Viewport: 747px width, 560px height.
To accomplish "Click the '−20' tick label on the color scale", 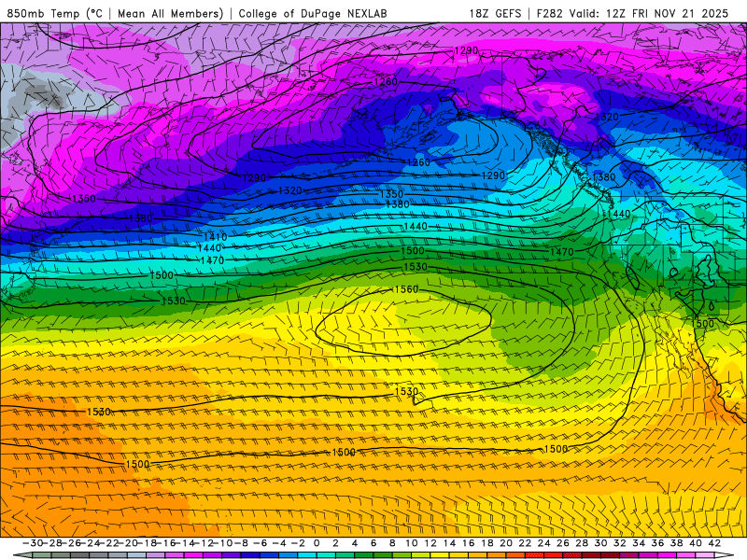I will 128,543.
